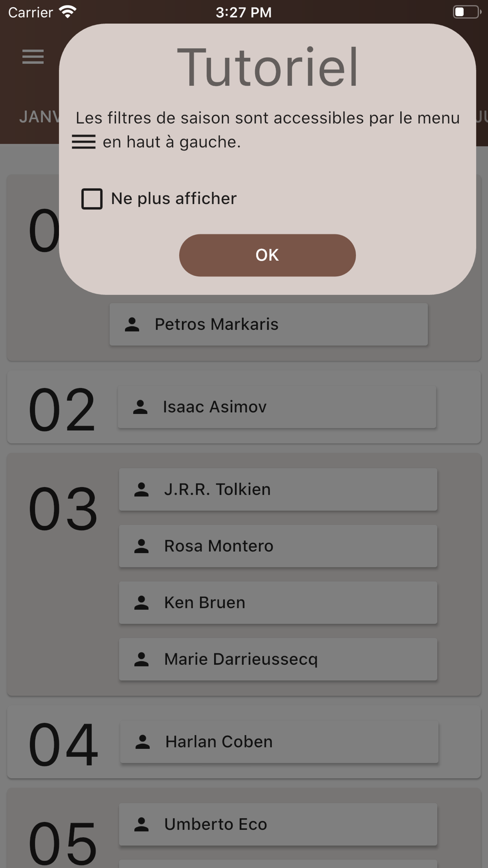Click the person icon beside Isaac Asimov
This screenshot has width=488, height=868.
[x=141, y=407]
